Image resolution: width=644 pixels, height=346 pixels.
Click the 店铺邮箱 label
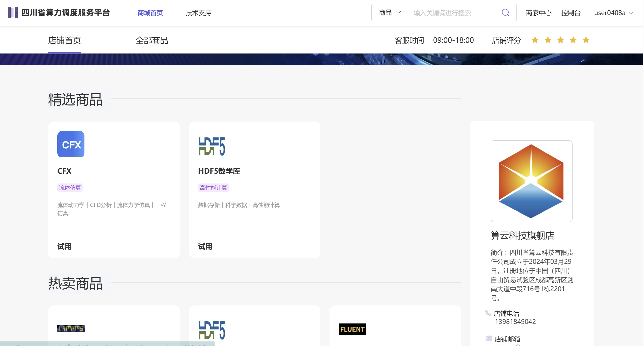507,339
